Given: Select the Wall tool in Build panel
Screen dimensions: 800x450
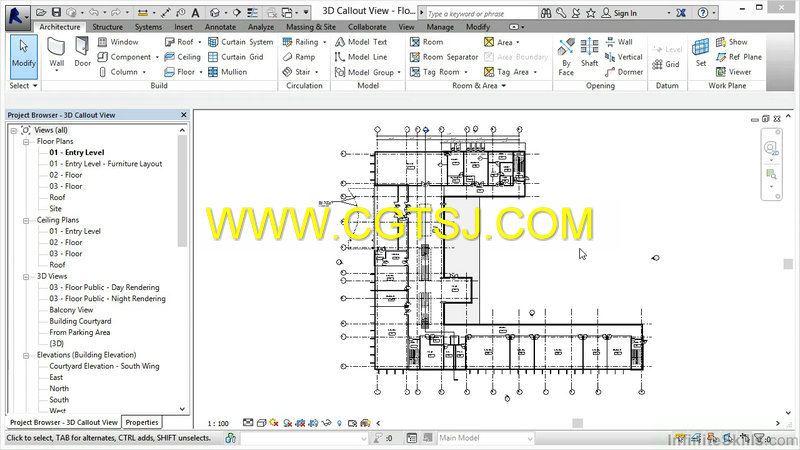Looking at the screenshot, I should point(57,53).
